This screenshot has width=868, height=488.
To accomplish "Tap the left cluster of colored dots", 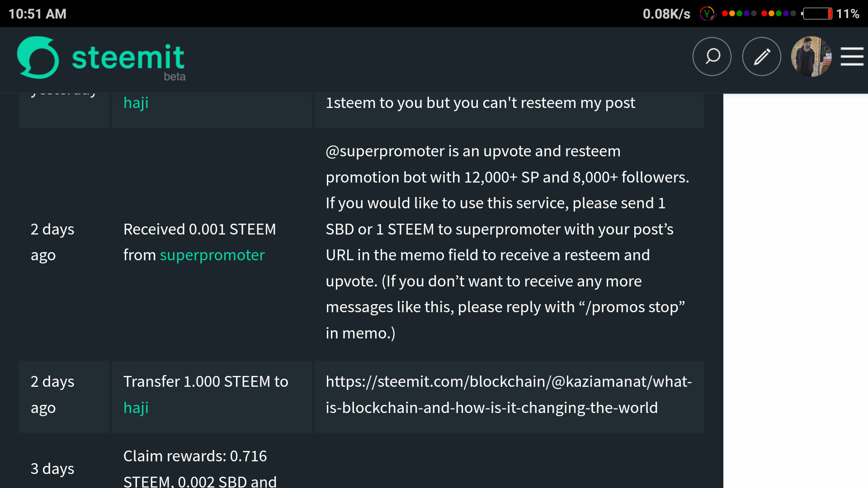I will (x=739, y=14).
